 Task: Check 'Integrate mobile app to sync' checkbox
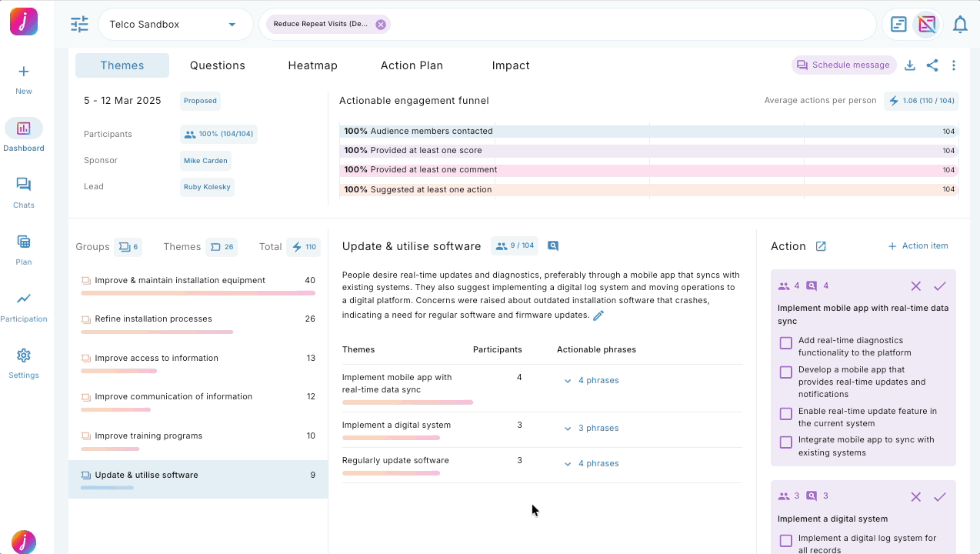coord(785,442)
